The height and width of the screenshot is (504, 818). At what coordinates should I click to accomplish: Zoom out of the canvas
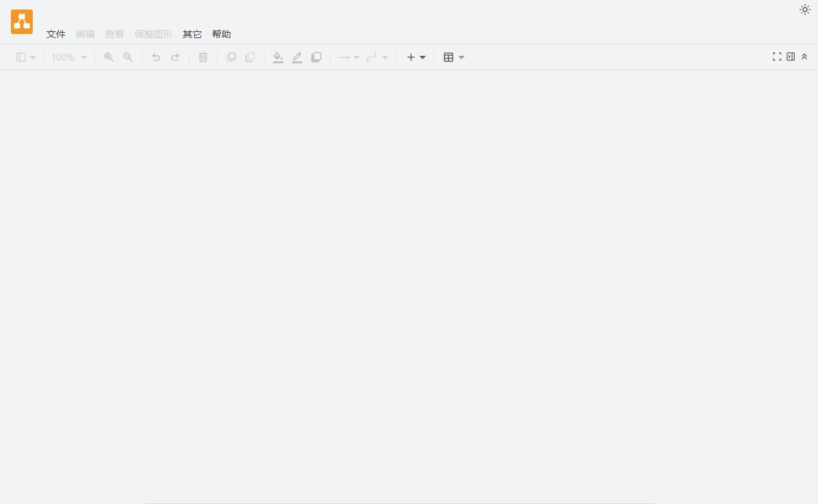click(x=128, y=57)
